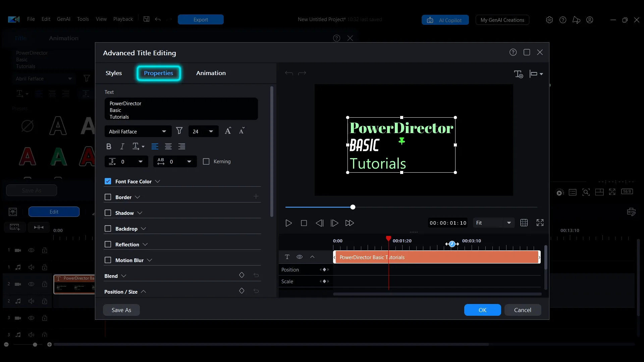The width and height of the screenshot is (644, 362).
Task: Enable the Shadow checkbox
Action: [x=108, y=213]
